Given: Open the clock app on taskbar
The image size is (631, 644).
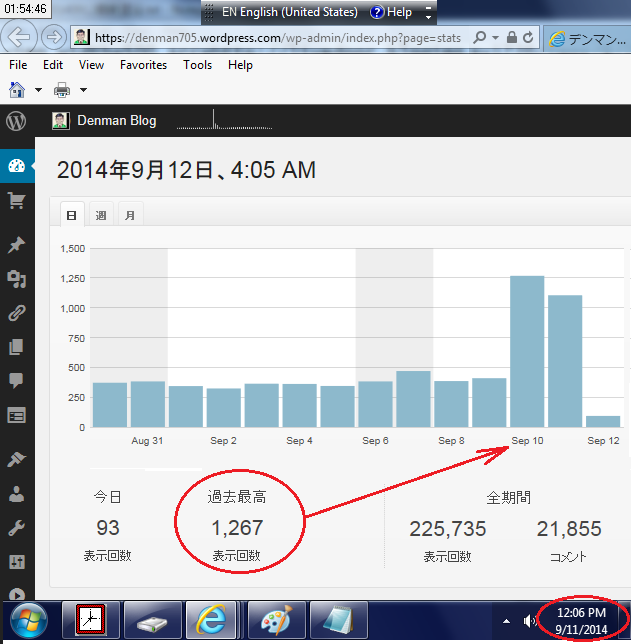Looking at the screenshot, I should point(91,620).
